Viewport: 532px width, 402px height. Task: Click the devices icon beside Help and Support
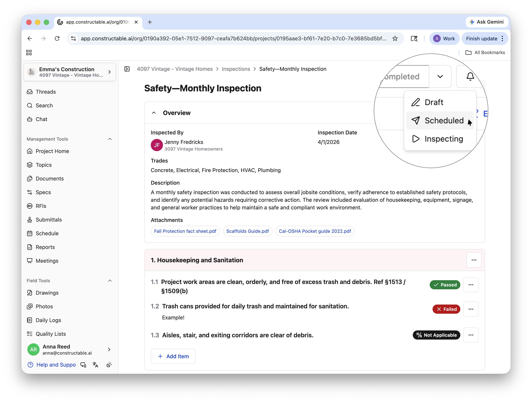(x=83, y=365)
